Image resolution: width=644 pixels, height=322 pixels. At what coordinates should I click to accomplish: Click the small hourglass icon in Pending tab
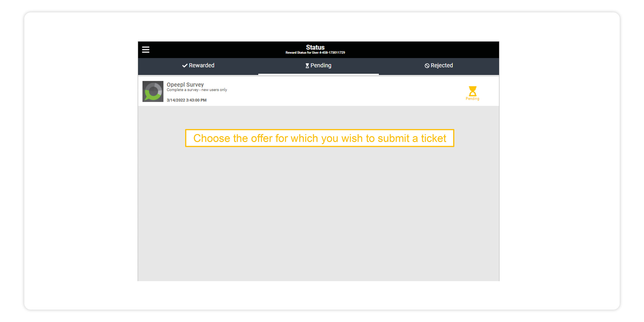click(307, 66)
